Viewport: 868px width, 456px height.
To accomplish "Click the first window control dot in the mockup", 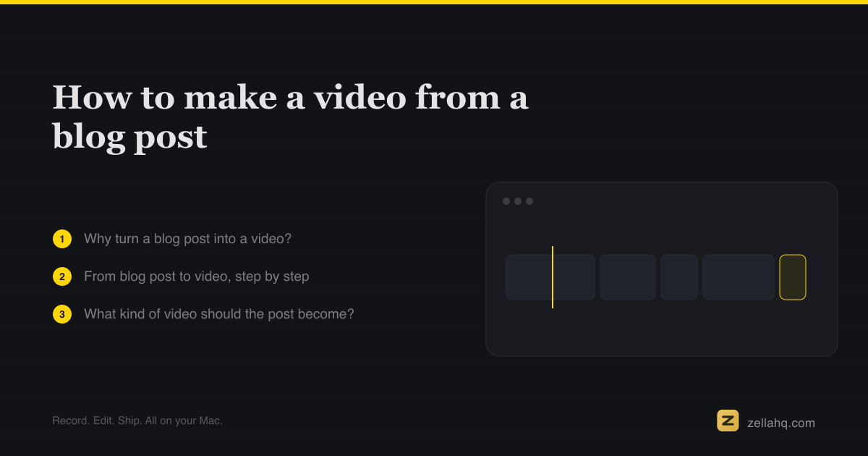I will (506, 201).
